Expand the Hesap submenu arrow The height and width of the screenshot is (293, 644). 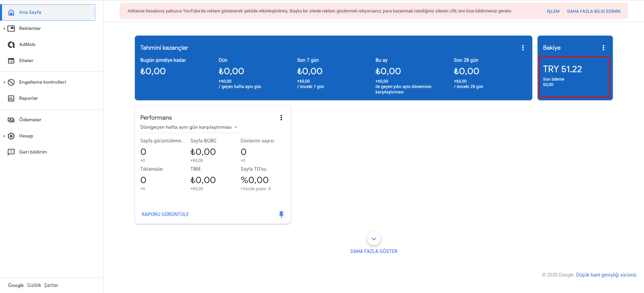4,136
